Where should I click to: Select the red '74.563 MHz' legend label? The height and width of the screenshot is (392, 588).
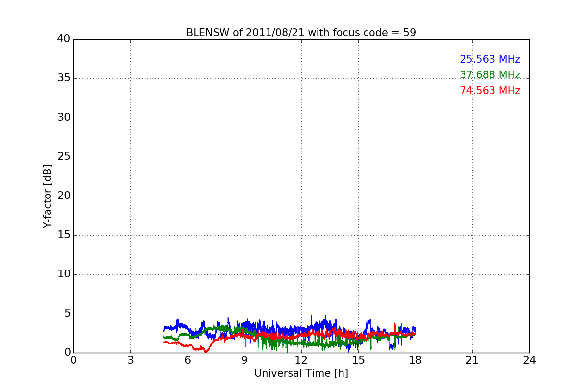[x=490, y=91]
